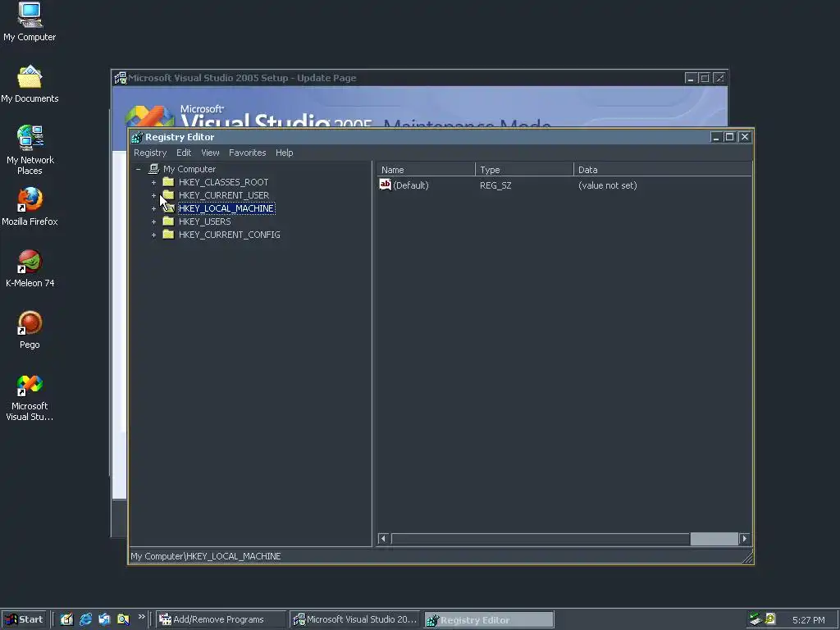The height and width of the screenshot is (630, 840).
Task: Expand the HKEY_CURRENT_USER key
Action: [x=153, y=195]
